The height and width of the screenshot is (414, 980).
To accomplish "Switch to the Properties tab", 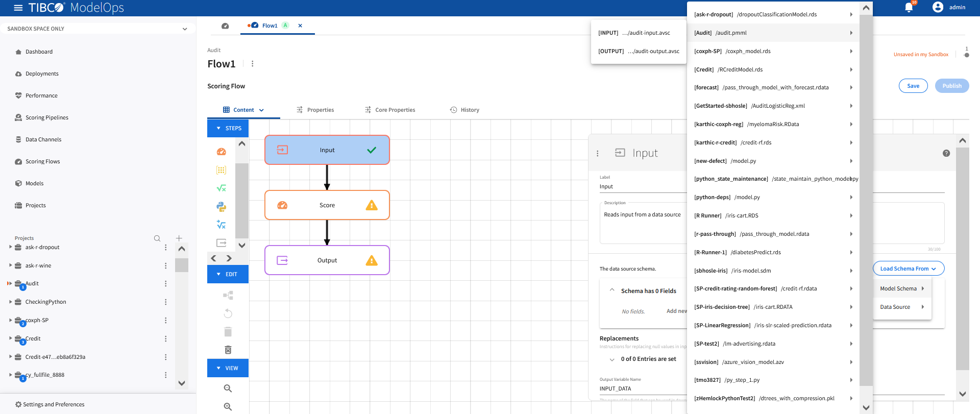I will pyautogui.click(x=315, y=110).
